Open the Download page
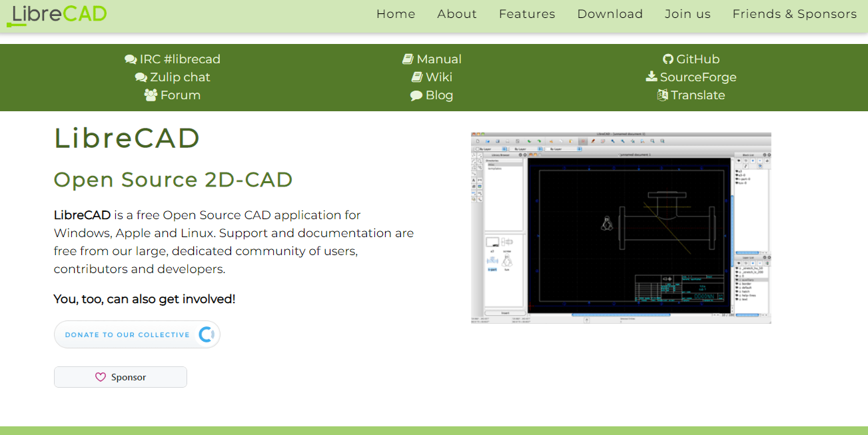 [610, 14]
